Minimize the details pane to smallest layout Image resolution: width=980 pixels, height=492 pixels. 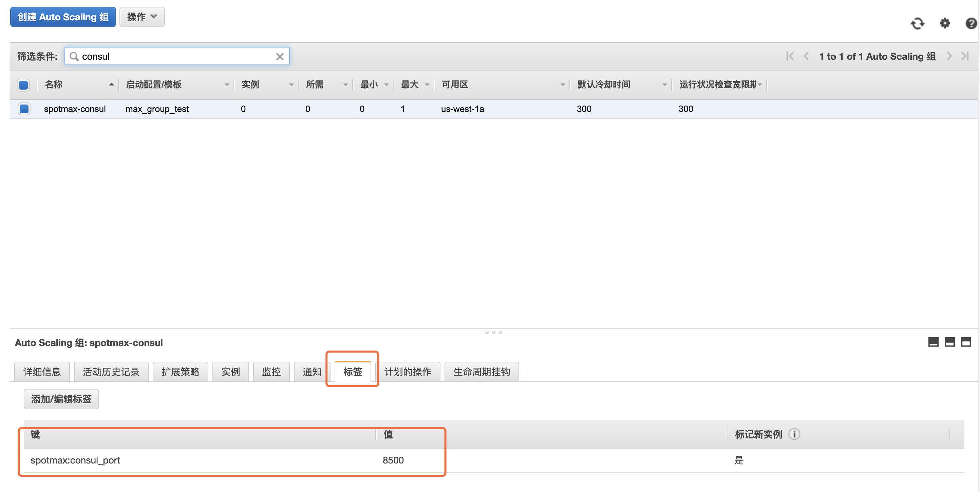click(933, 342)
